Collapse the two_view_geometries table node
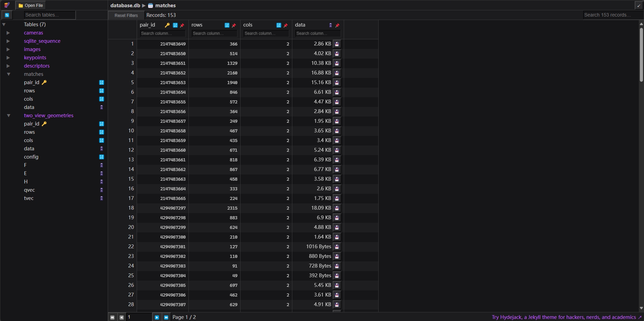The image size is (644, 321). pos(9,116)
